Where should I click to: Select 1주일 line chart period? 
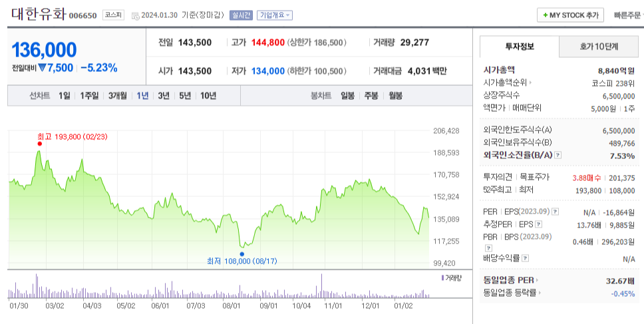[x=89, y=96]
